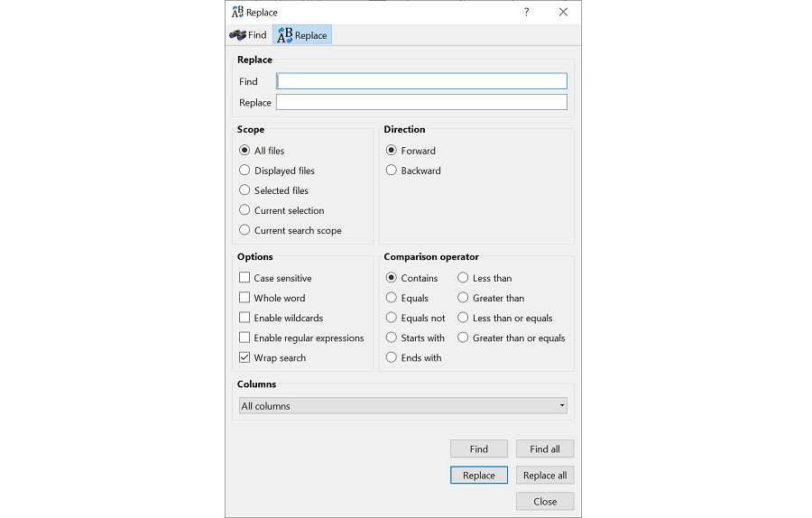Pick the Greater than or equals operator
Screen dimensions: 812x518
tap(464, 338)
